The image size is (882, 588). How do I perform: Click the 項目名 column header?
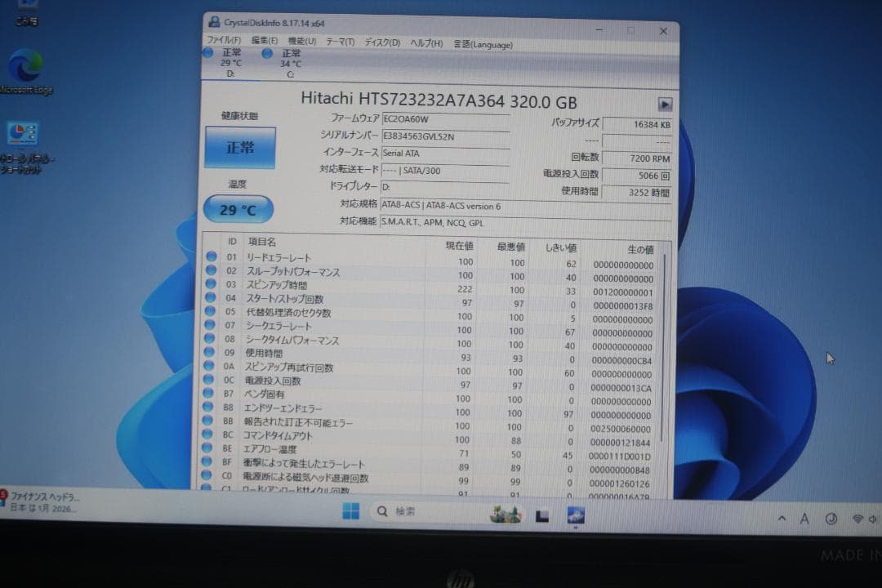point(262,242)
